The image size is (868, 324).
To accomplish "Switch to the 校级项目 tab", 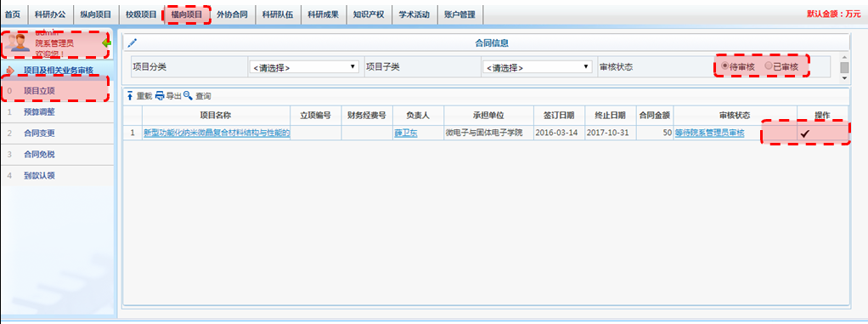I will pos(141,15).
